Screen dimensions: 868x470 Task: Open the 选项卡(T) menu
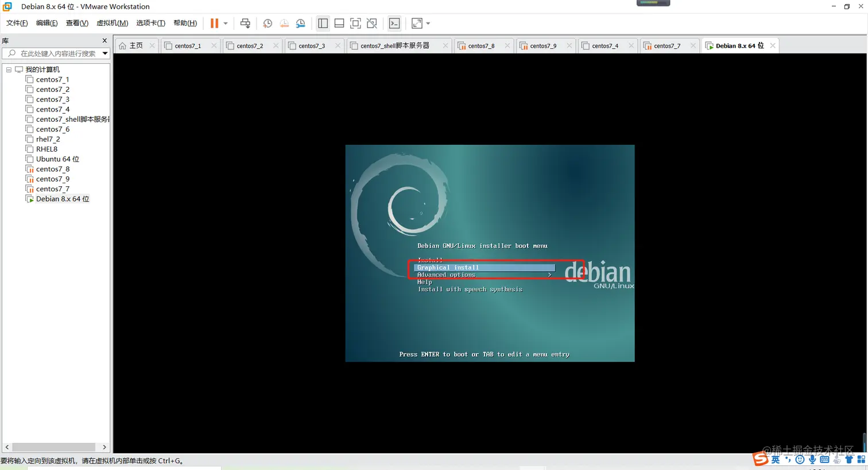(x=150, y=23)
